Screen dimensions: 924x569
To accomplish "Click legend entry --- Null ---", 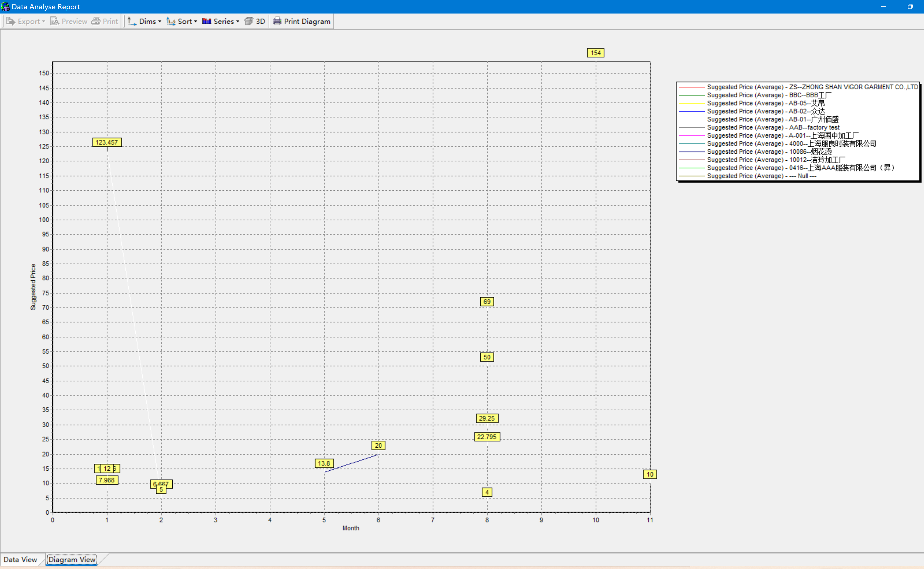I will [761, 176].
